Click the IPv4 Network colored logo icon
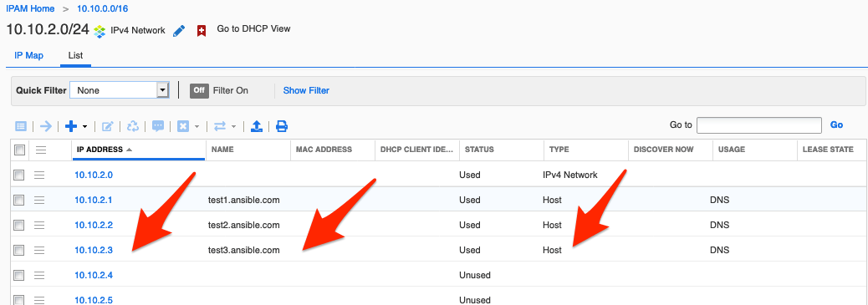 click(100, 31)
